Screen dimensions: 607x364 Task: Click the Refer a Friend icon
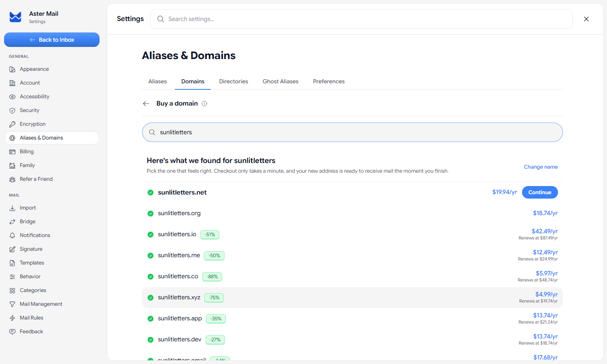pyautogui.click(x=13, y=179)
